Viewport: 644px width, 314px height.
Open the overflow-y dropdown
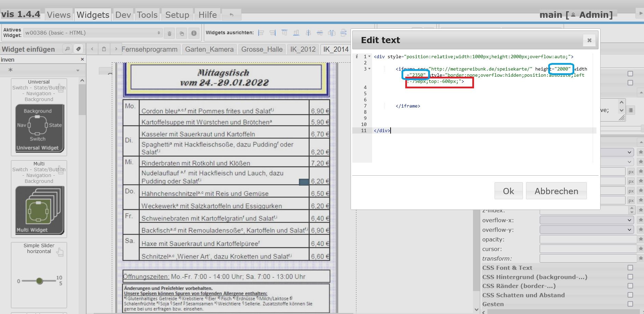[587, 230]
